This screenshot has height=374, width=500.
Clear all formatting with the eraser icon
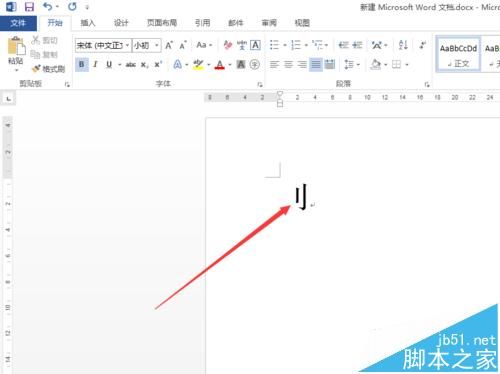(x=228, y=45)
